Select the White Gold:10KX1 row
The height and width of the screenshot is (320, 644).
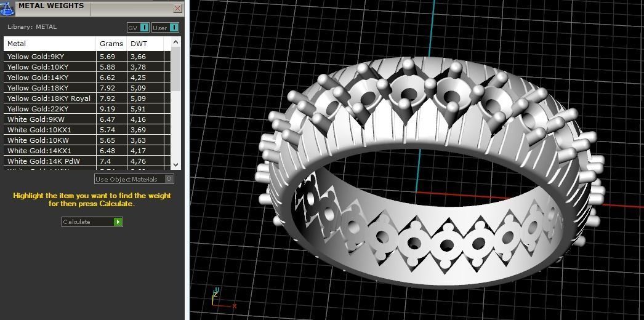tap(87, 130)
